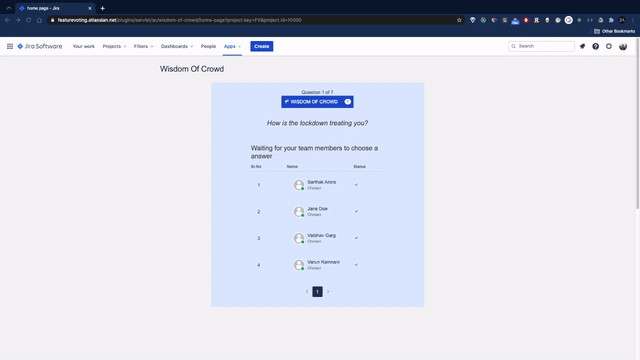Open the Jira settings gear icon
The width and height of the screenshot is (640, 360).
pos(609,47)
